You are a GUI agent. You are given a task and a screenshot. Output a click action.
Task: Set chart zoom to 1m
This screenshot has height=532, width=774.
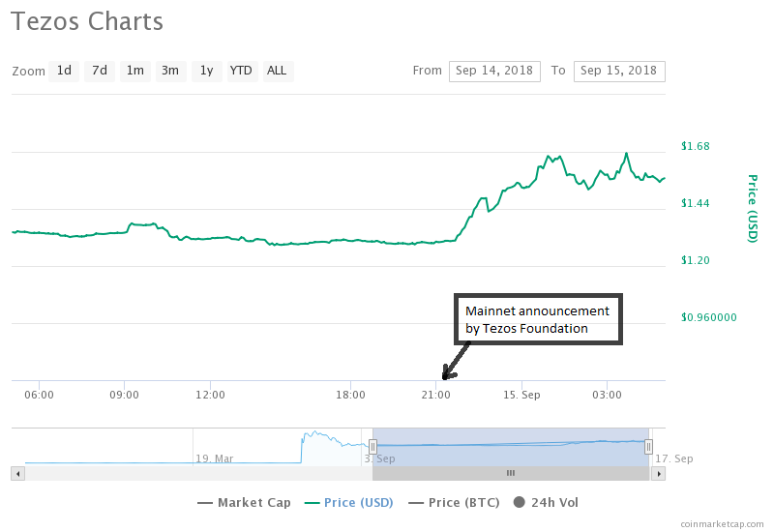point(135,71)
